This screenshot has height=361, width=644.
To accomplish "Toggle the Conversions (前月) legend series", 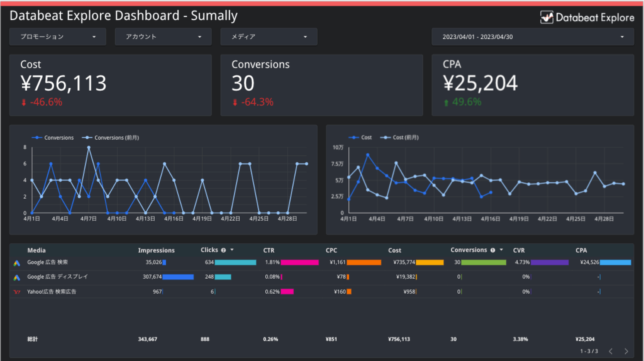I will [x=111, y=138].
